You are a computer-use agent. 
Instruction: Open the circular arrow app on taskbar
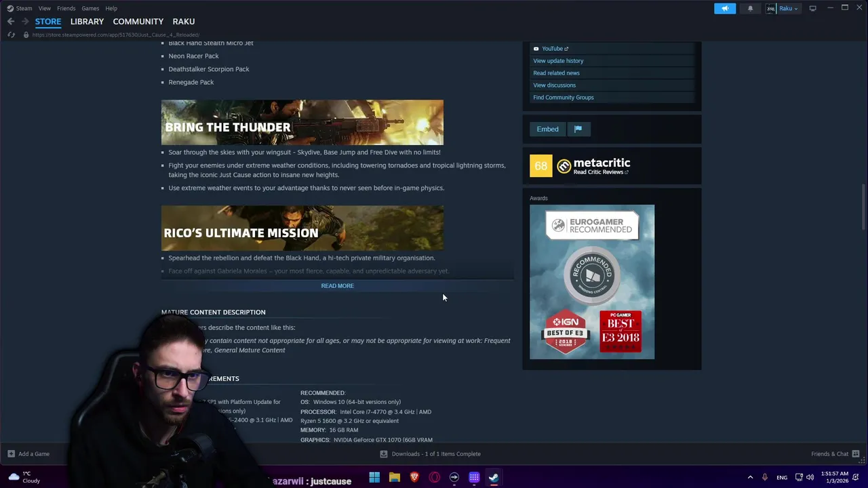click(454, 478)
